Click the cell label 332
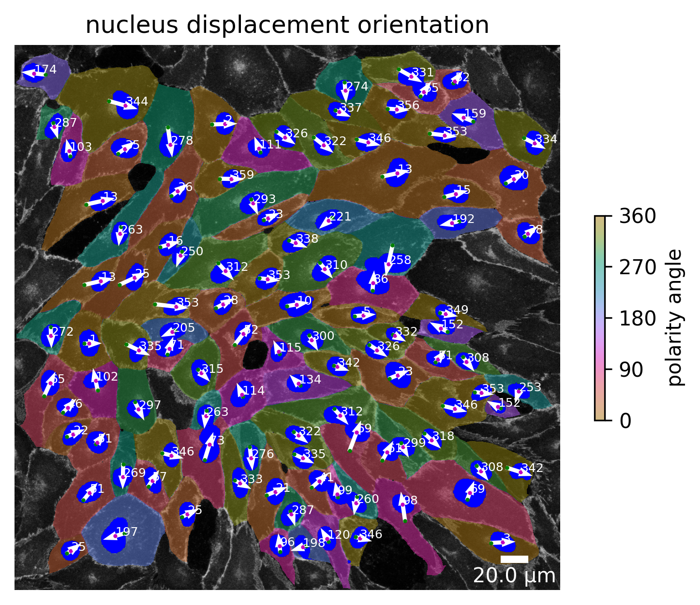 406,332
